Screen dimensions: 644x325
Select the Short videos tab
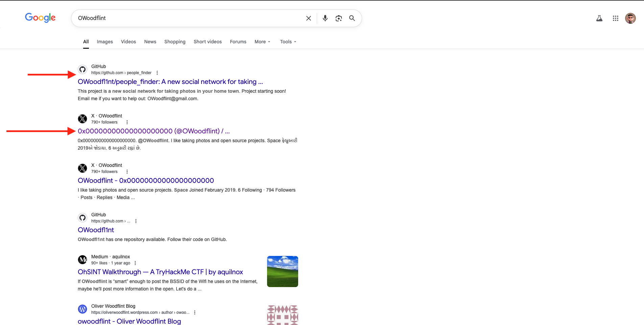pyautogui.click(x=208, y=42)
